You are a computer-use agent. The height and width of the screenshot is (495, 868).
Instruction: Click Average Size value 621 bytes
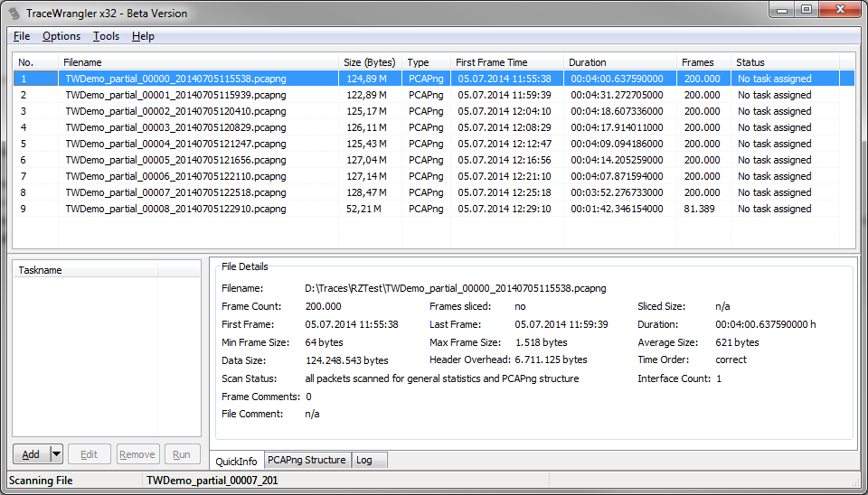(x=737, y=342)
